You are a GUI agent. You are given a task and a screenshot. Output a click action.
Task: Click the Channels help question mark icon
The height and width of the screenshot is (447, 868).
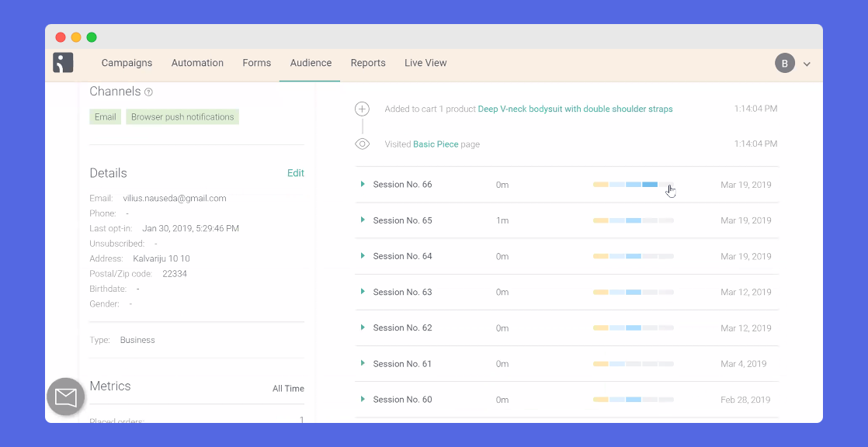(x=148, y=92)
